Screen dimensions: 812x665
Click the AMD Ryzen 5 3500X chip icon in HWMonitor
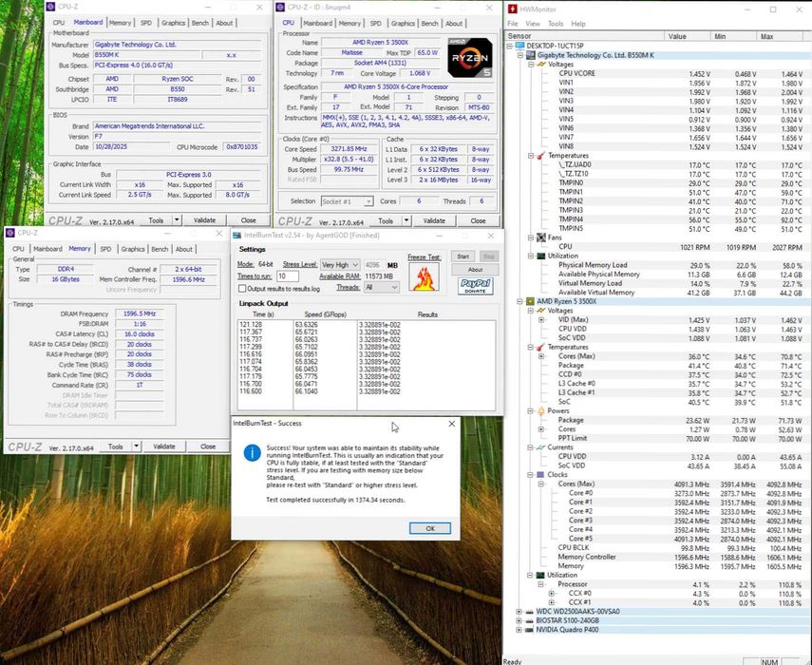531,301
